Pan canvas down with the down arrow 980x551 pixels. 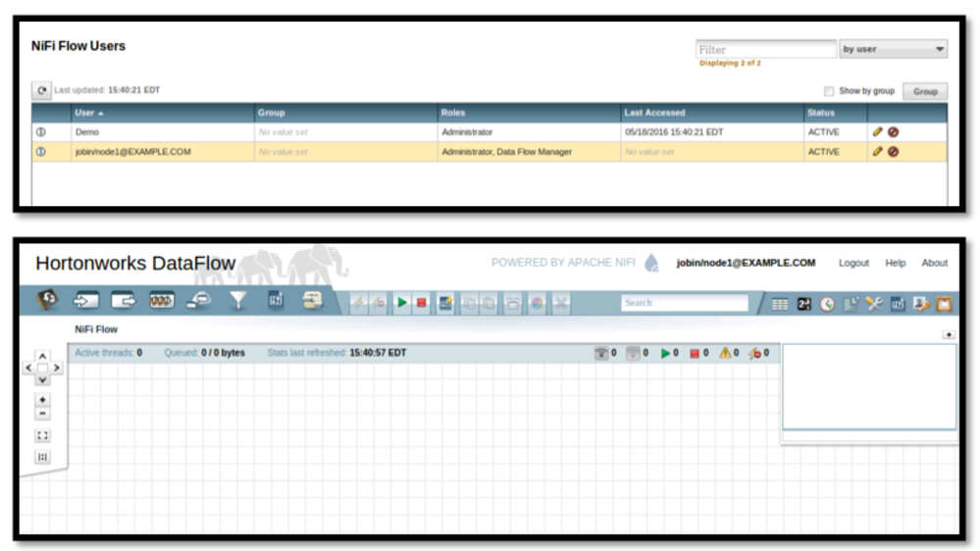(x=42, y=379)
